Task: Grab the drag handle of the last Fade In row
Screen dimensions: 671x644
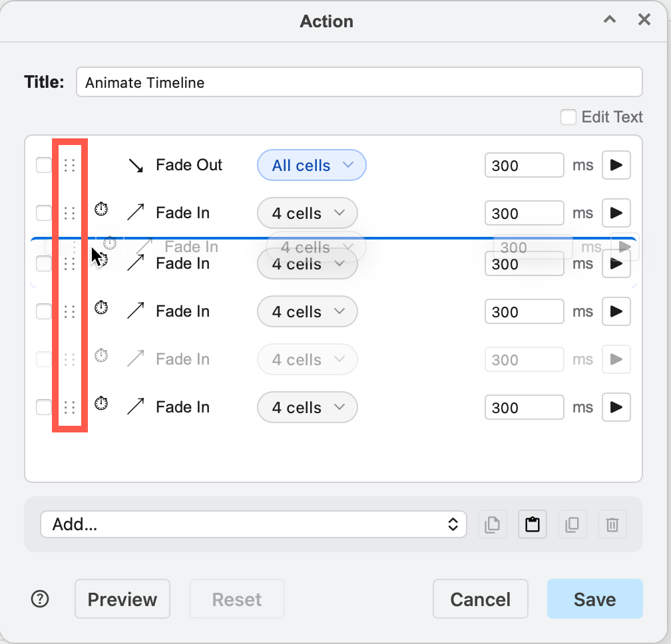Action: 69,407
